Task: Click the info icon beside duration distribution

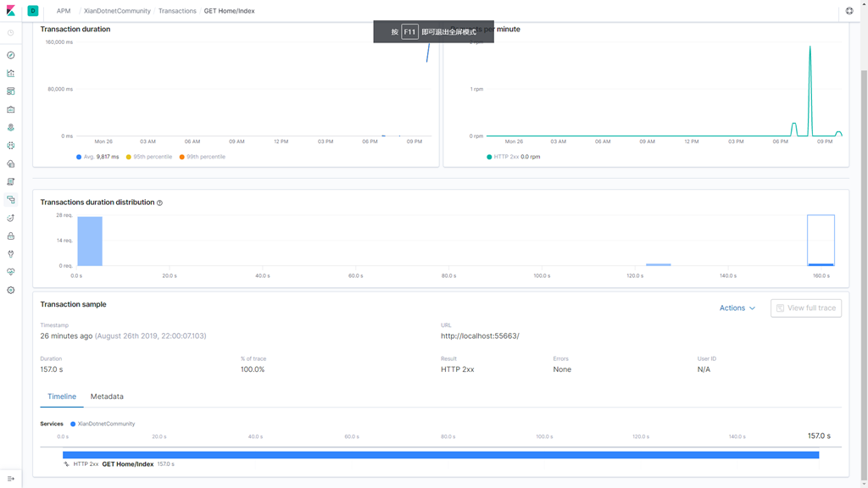Action: pos(159,203)
